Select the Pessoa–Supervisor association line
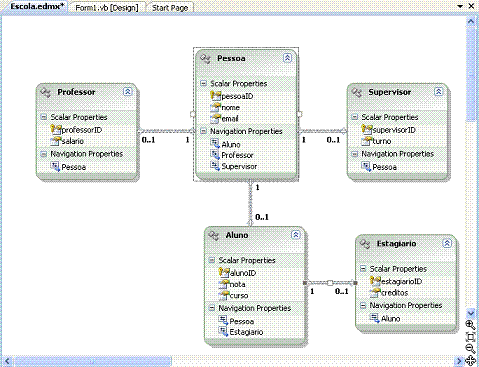Viewport: 479px width, 367px height. pyautogui.click(x=323, y=131)
